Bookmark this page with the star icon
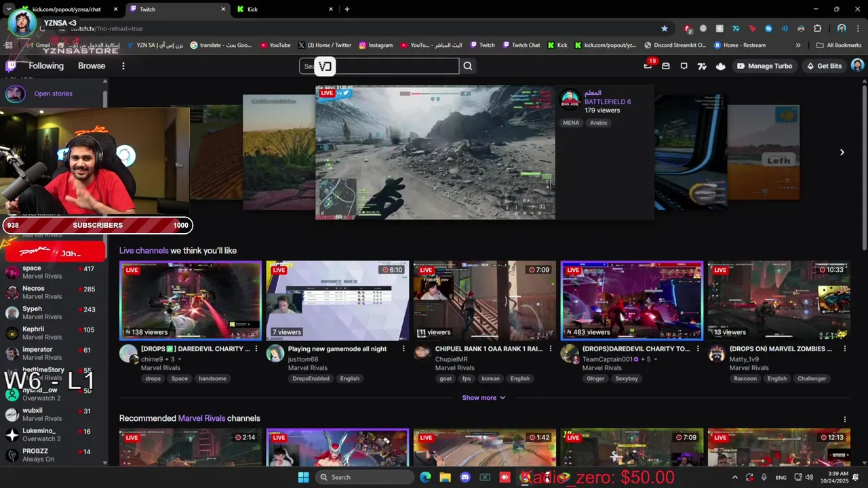 pos(665,28)
